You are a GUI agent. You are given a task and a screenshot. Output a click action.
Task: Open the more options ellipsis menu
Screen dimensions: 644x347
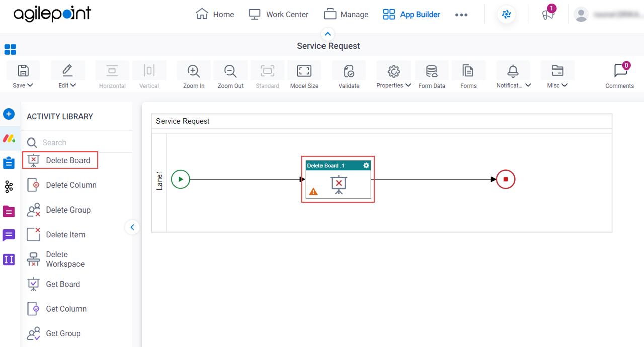(461, 15)
